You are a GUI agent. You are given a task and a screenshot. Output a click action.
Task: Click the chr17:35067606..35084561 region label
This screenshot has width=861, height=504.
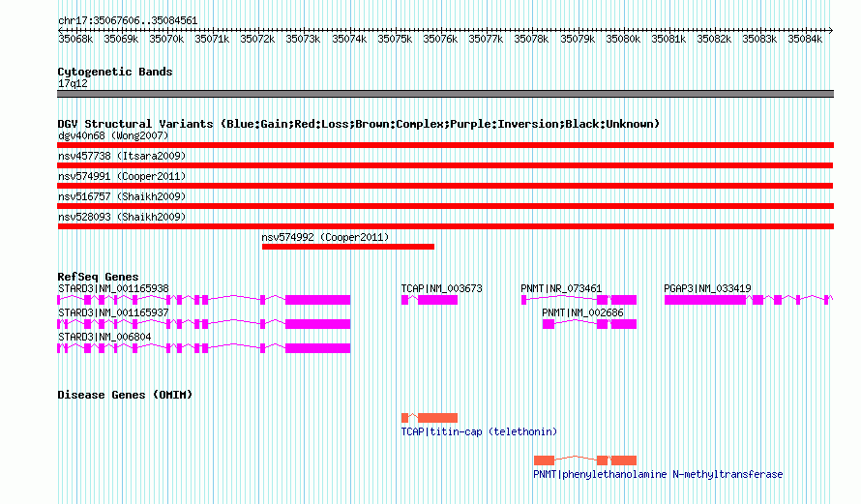pyautogui.click(x=128, y=20)
